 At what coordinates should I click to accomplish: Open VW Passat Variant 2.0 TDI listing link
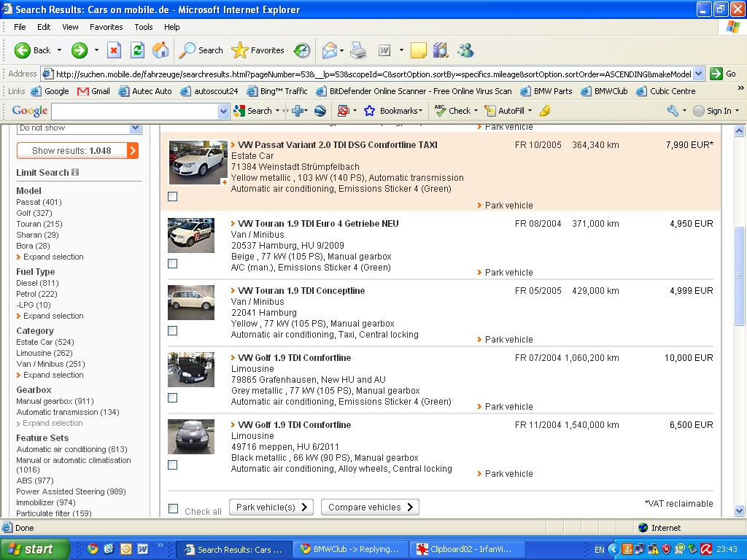coord(337,145)
